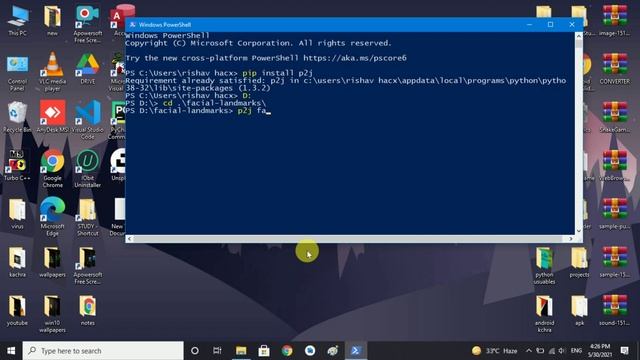Launch Google Chrome desktop shortcut
640x360 pixels.
pos(52,168)
